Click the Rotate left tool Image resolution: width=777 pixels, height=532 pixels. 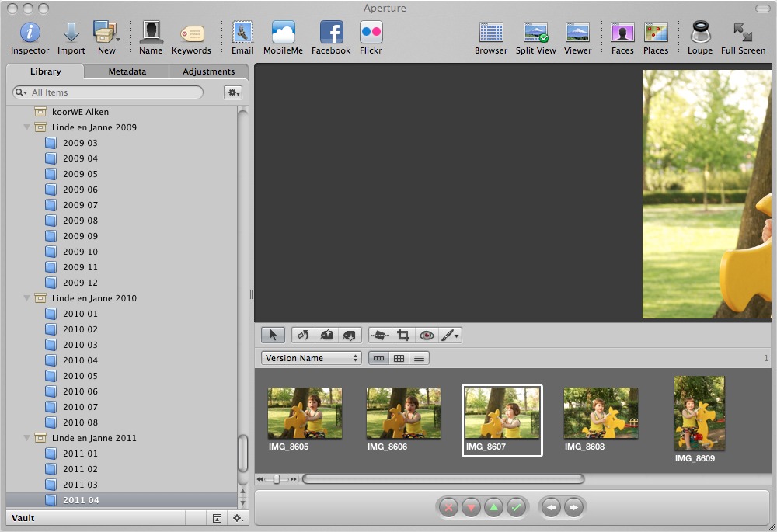[x=303, y=336]
